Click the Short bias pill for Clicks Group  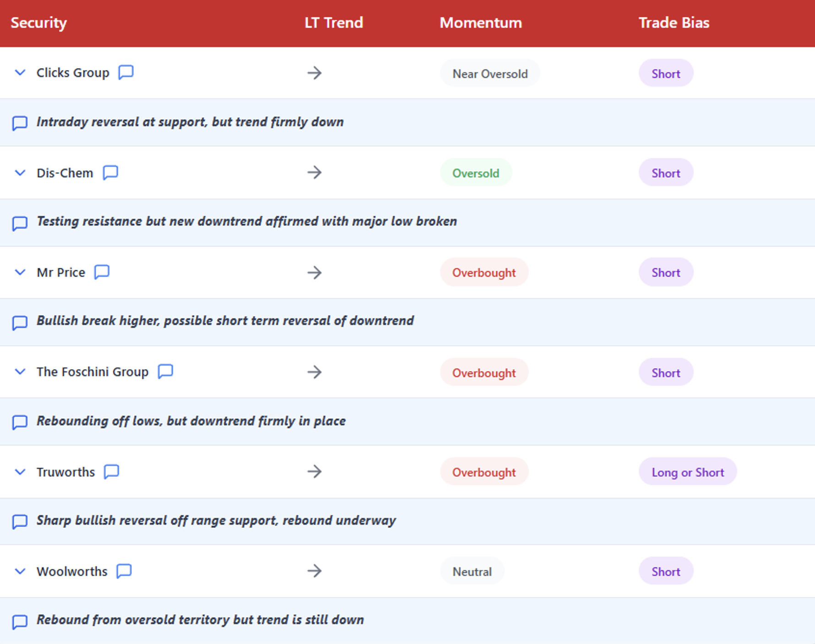pos(666,73)
